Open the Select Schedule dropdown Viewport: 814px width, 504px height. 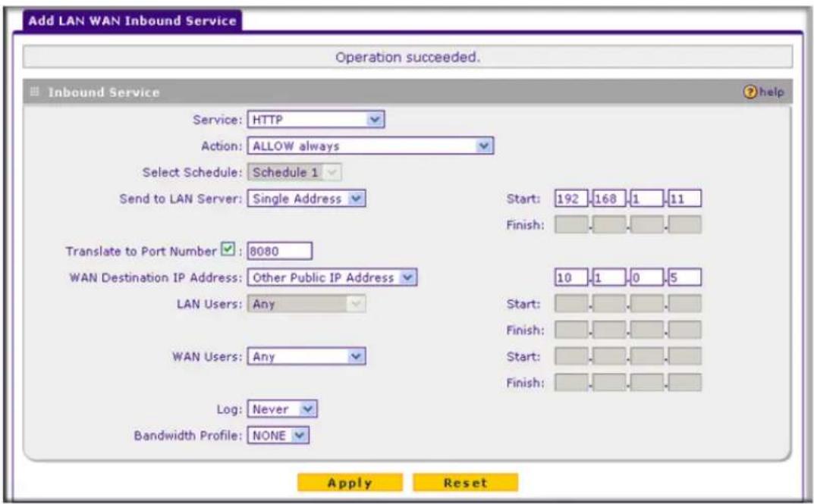[x=294, y=172]
